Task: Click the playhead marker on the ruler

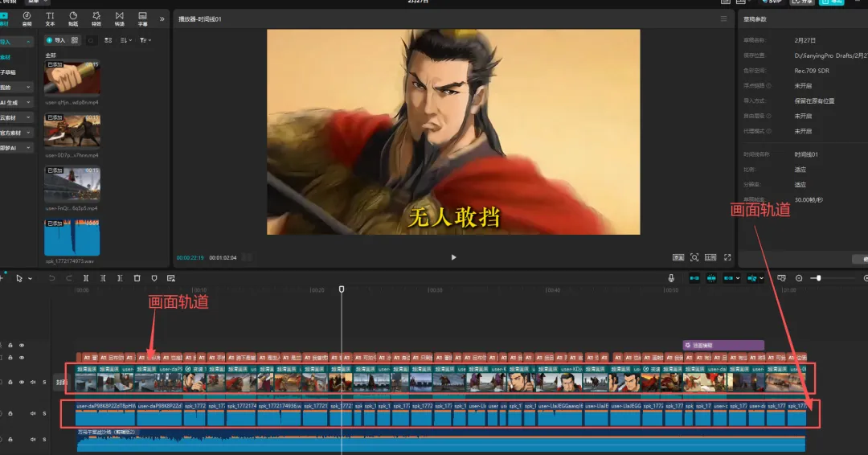Action: 342,289
